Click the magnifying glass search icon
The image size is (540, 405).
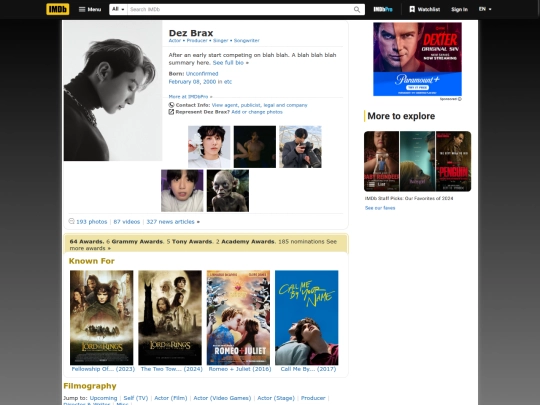[x=357, y=10]
